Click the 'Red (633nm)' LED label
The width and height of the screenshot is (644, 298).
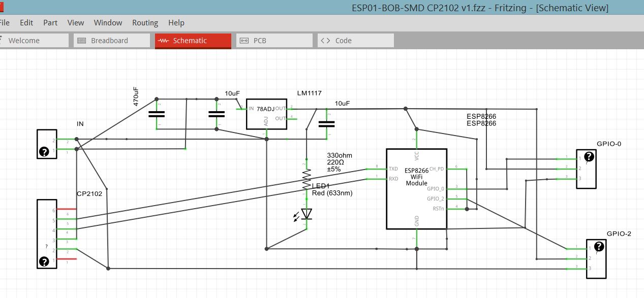click(x=332, y=193)
